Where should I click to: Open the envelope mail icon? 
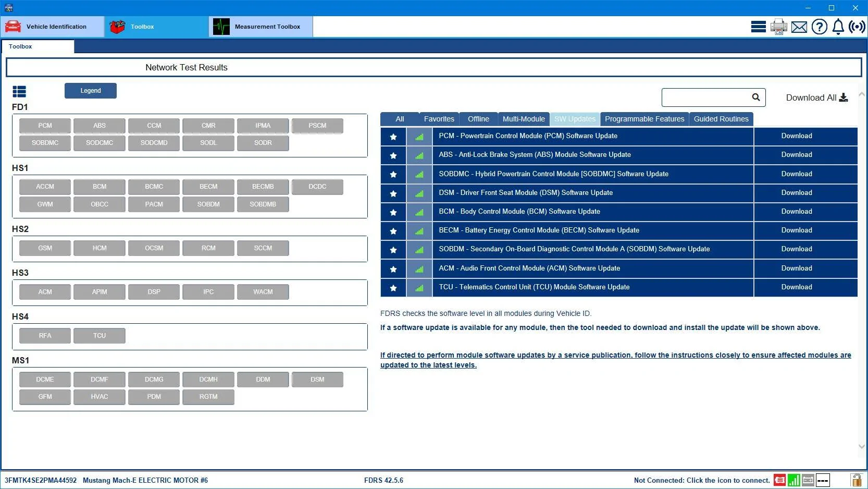pyautogui.click(x=799, y=27)
